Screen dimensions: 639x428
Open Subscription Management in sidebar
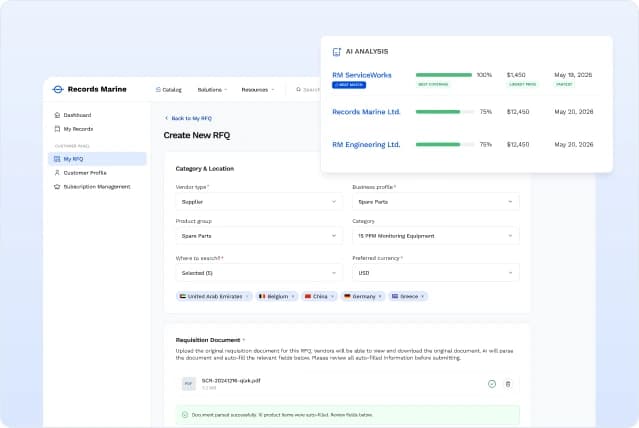point(97,187)
